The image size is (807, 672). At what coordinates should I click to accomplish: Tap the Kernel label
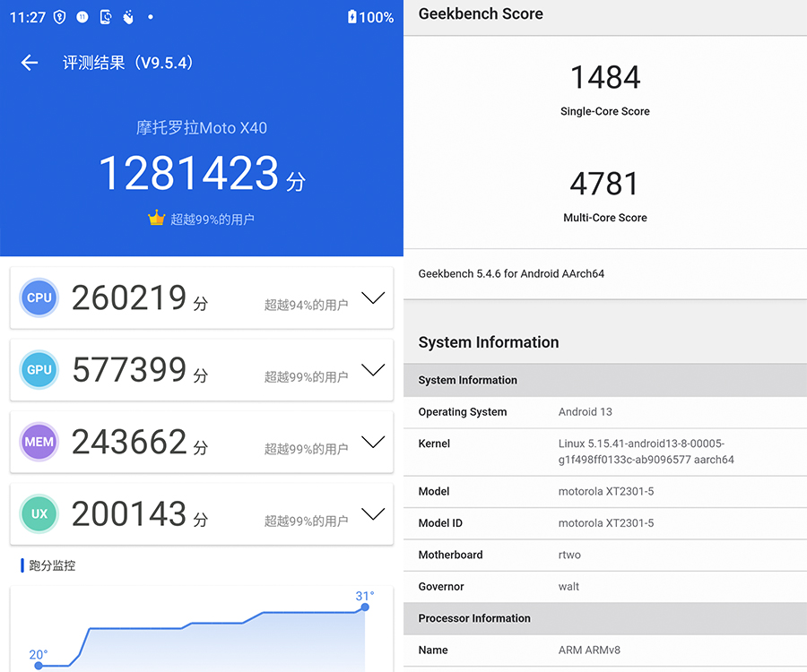pos(434,444)
